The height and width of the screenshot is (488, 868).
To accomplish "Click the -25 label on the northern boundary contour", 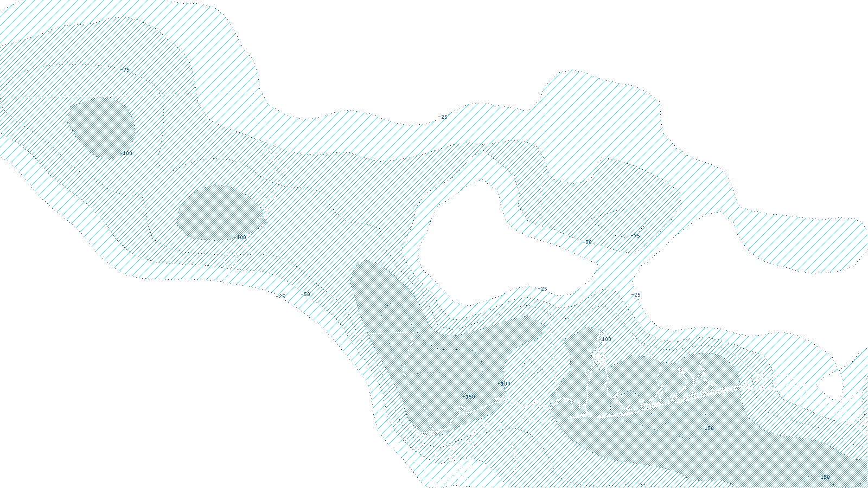I will pos(443,117).
